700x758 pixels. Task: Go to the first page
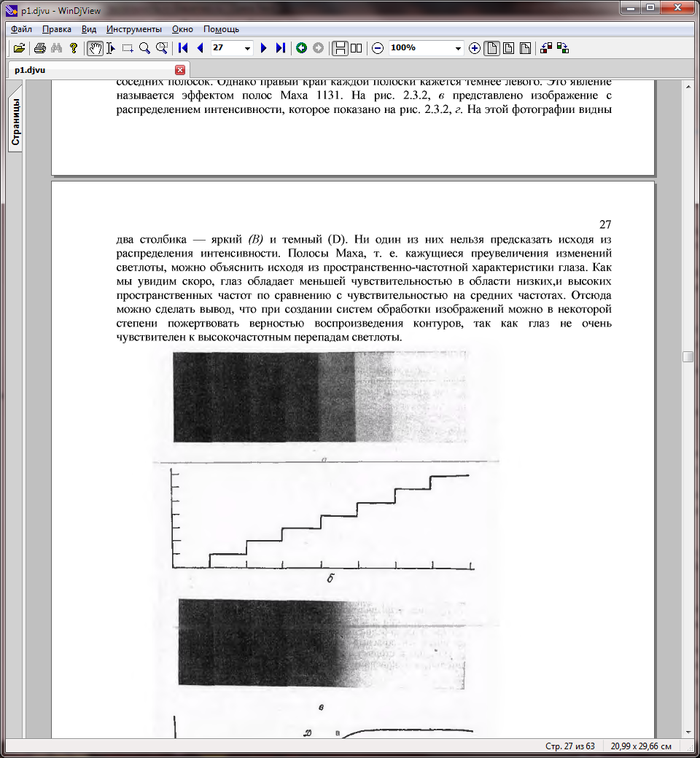(x=183, y=48)
